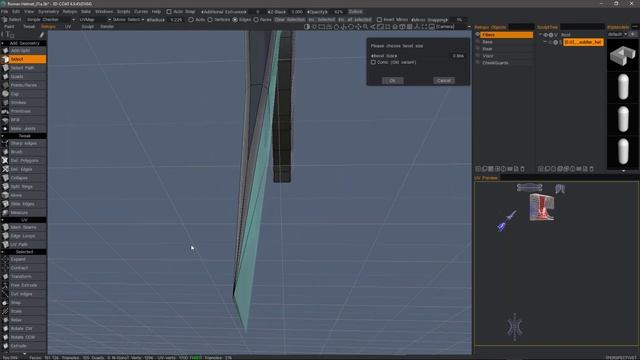Select the Edge Loops UV tool
The height and width of the screenshot is (360, 640).
click(24, 236)
